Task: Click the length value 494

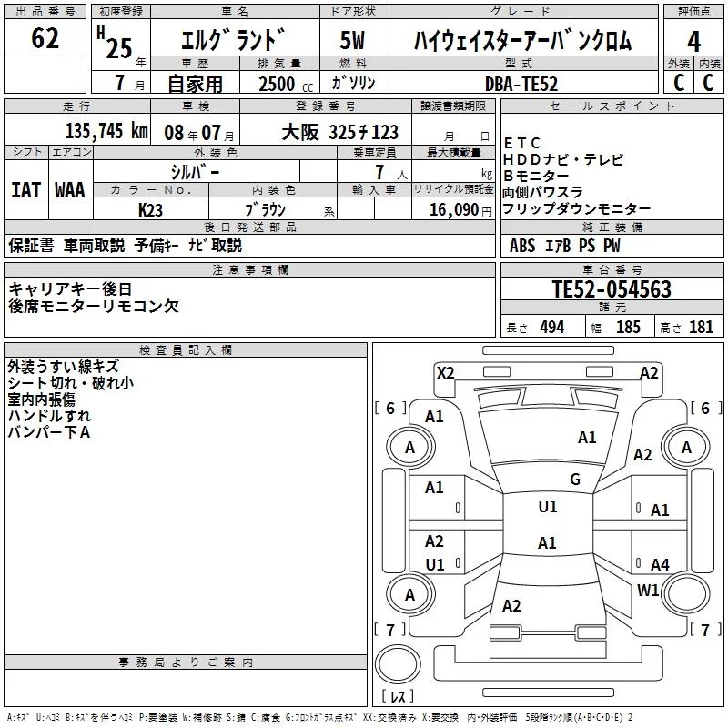Action: point(552,328)
